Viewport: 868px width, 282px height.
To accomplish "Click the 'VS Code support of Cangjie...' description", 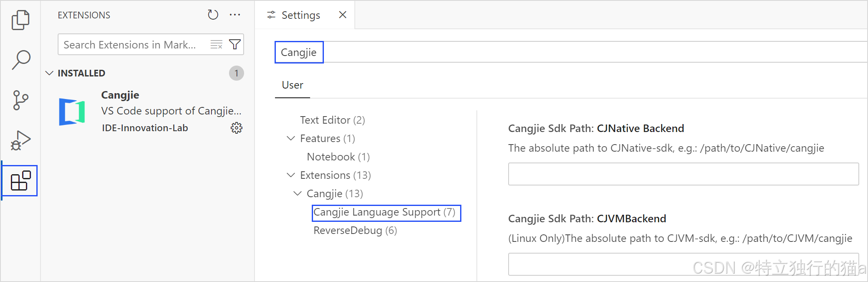I will point(171,111).
